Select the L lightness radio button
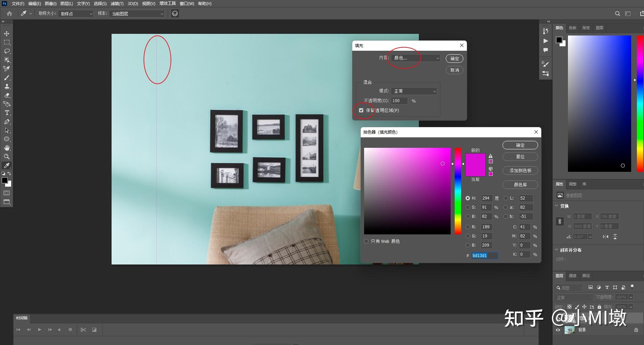The width and height of the screenshot is (644, 345). pos(506,198)
